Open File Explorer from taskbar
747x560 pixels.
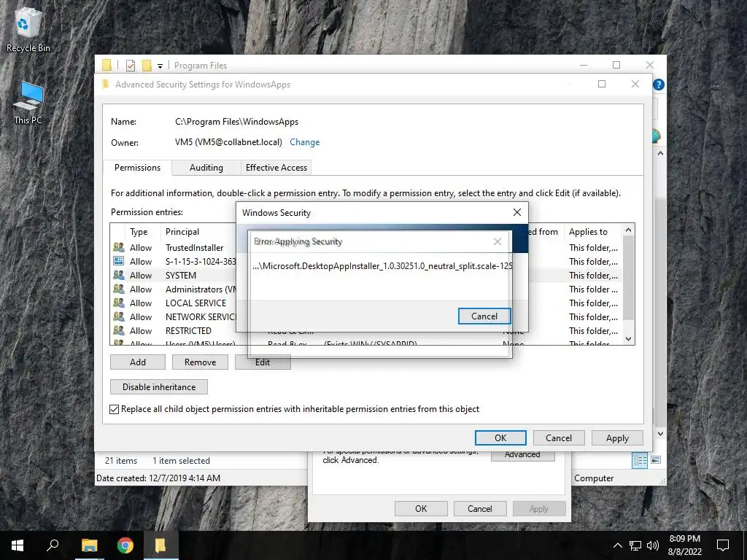[89, 545]
